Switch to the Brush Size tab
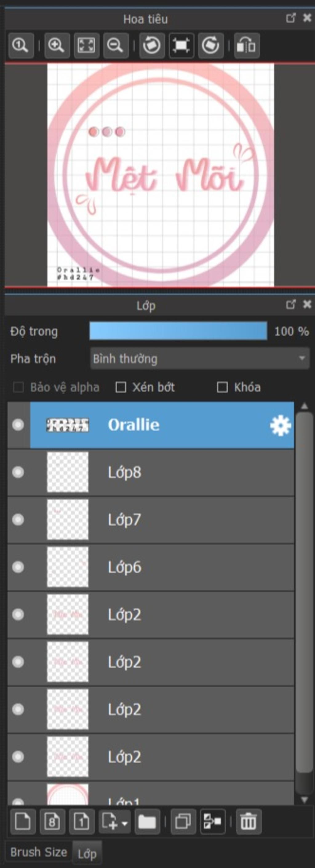The width and height of the screenshot is (315, 868). coord(38,852)
